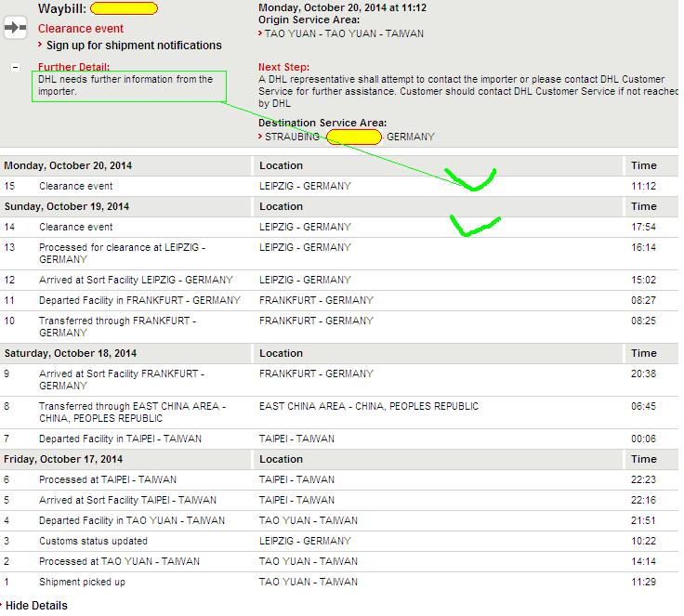Select 'Departed Facility in FRANKFURT' row

(x=339, y=301)
